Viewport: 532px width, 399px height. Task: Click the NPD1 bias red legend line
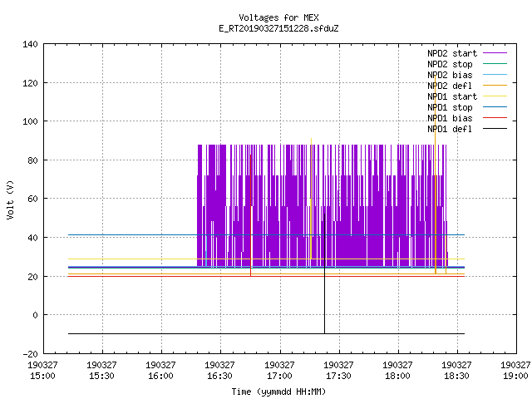tap(495, 118)
